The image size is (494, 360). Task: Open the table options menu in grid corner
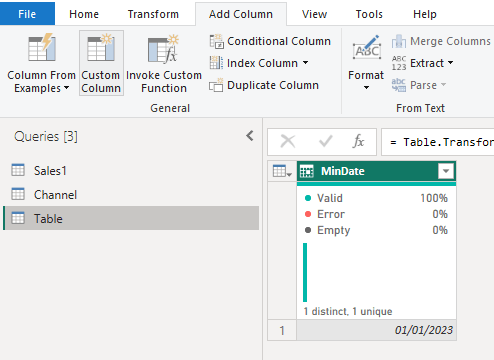[x=282, y=171]
